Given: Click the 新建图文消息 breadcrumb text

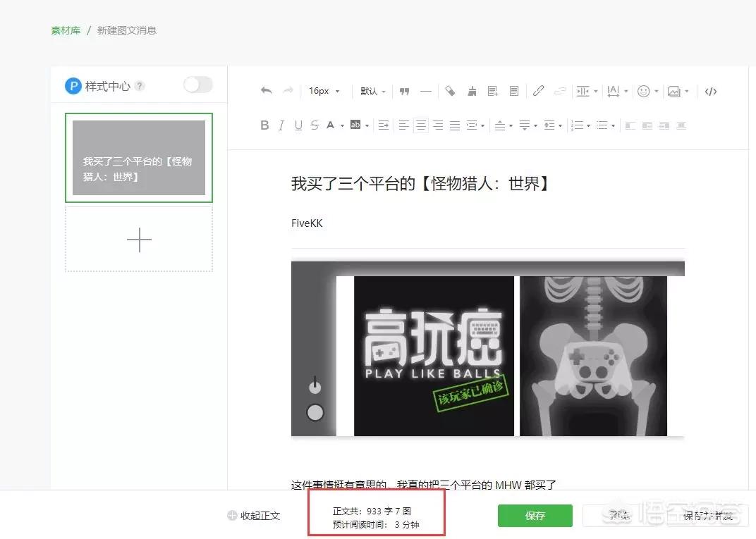Looking at the screenshot, I should coord(127,30).
